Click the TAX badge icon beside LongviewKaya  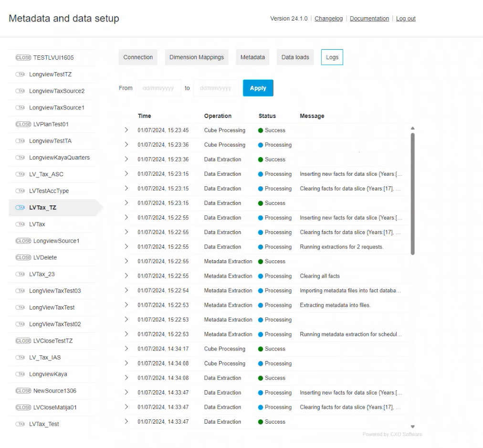coord(21,374)
